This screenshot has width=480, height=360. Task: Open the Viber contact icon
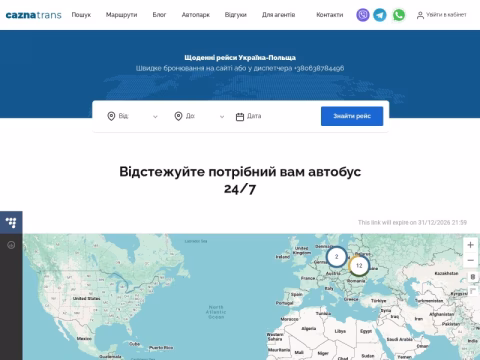click(x=363, y=15)
